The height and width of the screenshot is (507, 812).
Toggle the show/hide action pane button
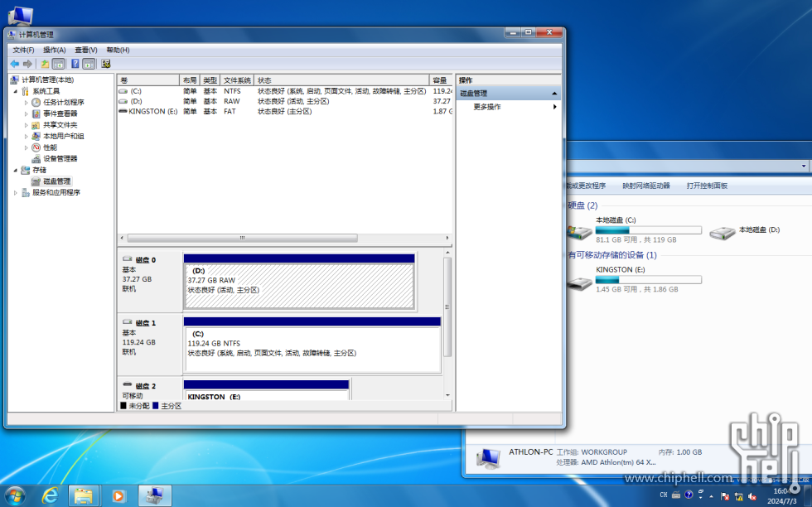coord(89,64)
